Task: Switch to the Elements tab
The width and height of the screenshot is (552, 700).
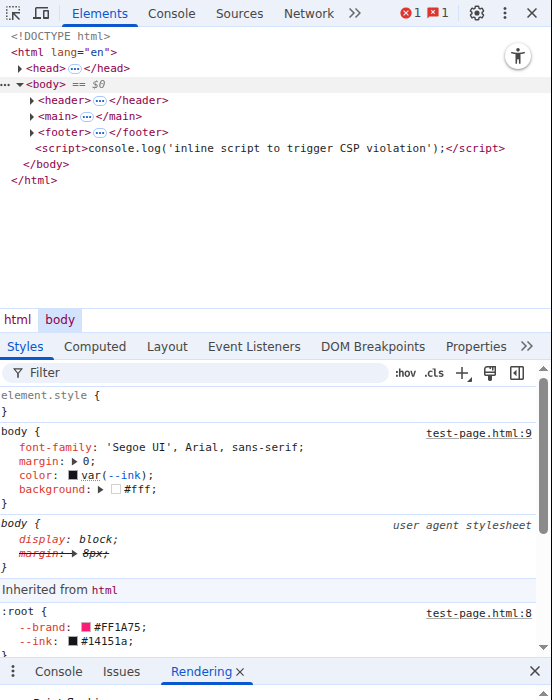Action: [100, 13]
